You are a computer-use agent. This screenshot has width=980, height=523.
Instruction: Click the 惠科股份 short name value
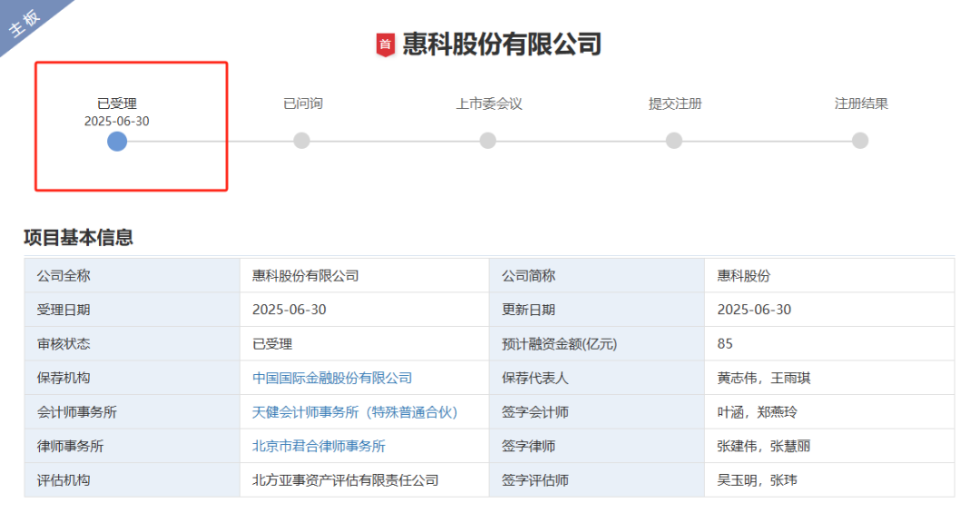[744, 276]
